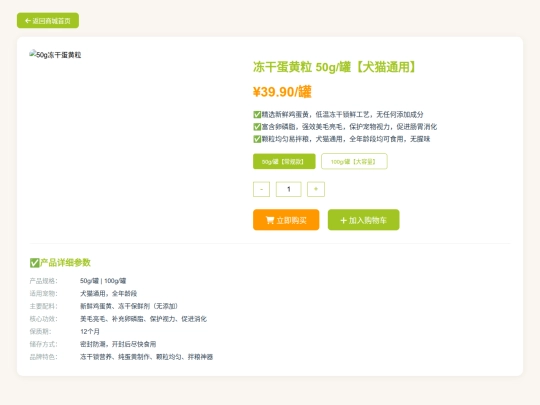Open the broken 50g冻干蛋黄粒 product image

click(x=55, y=55)
